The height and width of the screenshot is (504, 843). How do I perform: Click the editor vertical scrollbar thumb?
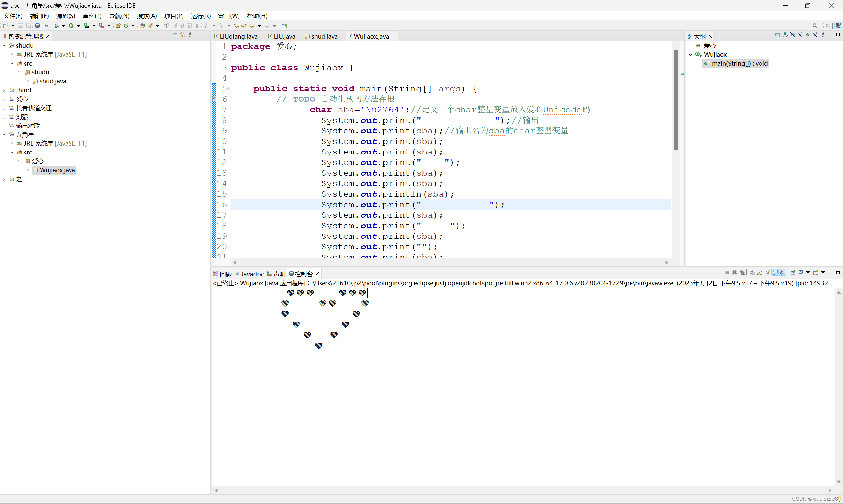click(676, 99)
